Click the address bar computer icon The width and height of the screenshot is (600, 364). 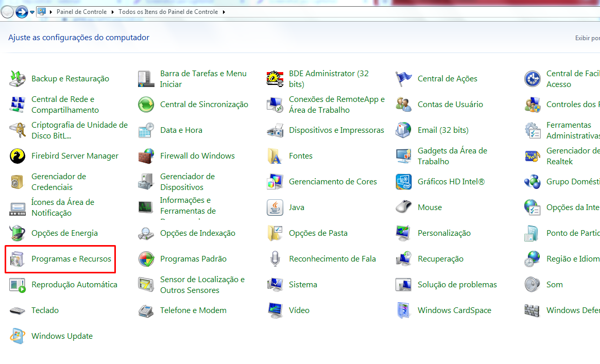pos(42,12)
